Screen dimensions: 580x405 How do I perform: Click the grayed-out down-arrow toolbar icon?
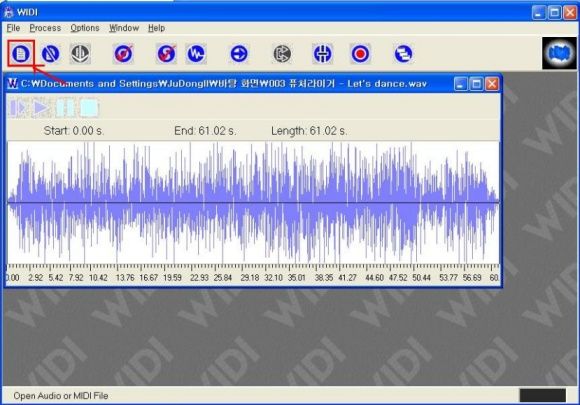80,54
